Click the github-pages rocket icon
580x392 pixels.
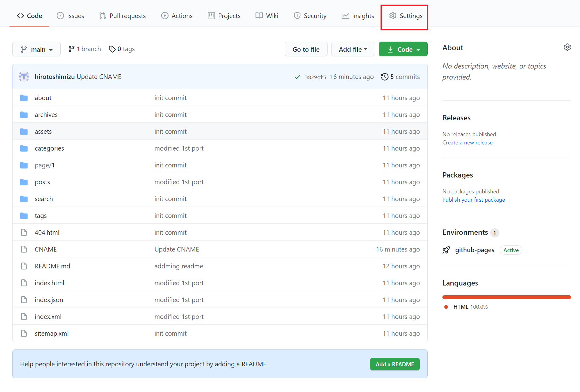[x=446, y=250]
